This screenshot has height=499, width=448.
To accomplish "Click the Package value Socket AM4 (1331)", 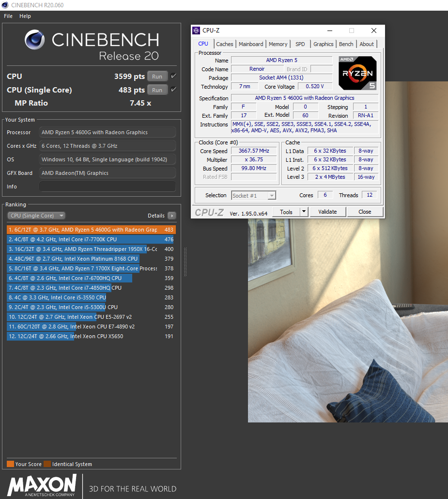I will pyautogui.click(x=281, y=78).
